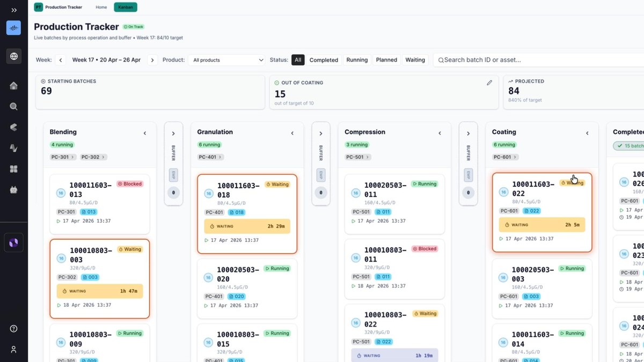Collapse the Compression column
Screen dimensions: 644x362
440,133
